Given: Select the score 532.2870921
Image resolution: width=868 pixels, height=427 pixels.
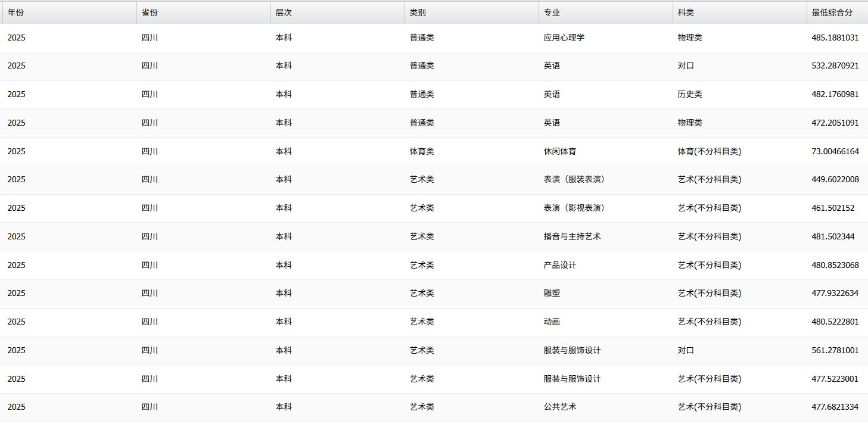Looking at the screenshot, I should [835, 66].
